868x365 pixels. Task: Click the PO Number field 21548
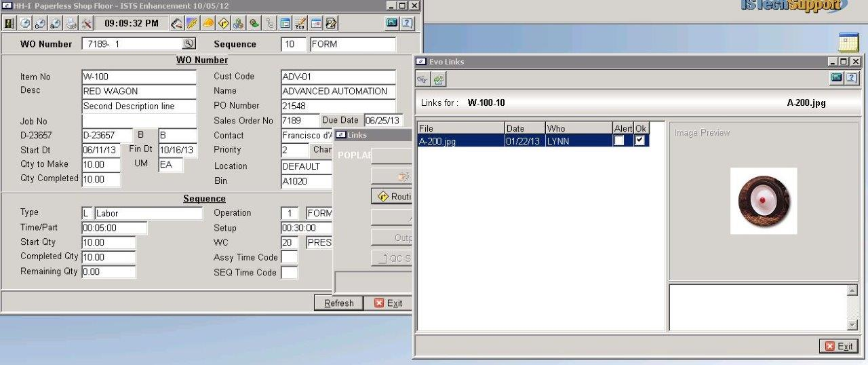[338, 106]
